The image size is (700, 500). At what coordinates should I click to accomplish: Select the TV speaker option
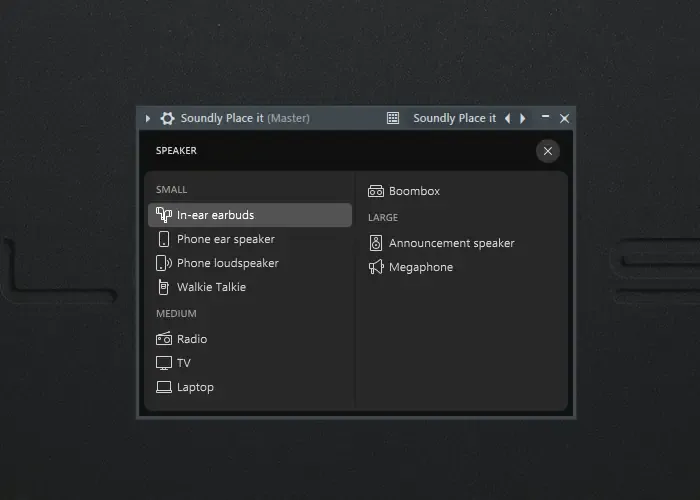pyautogui.click(x=250, y=363)
